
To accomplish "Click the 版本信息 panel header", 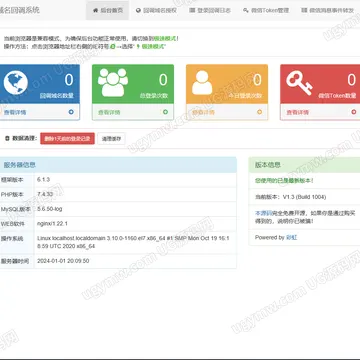I will tap(305, 165).
